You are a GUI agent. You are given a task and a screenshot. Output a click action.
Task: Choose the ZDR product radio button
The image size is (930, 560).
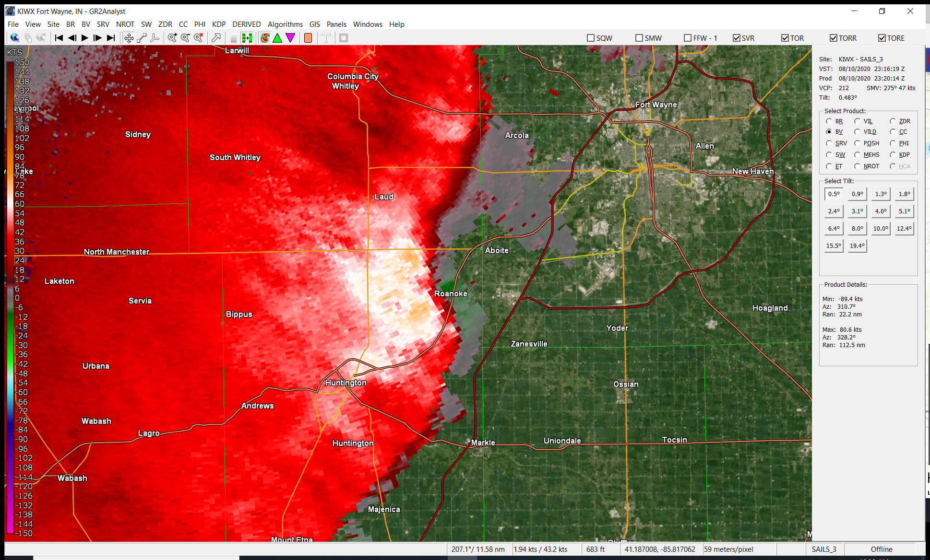[893, 121]
